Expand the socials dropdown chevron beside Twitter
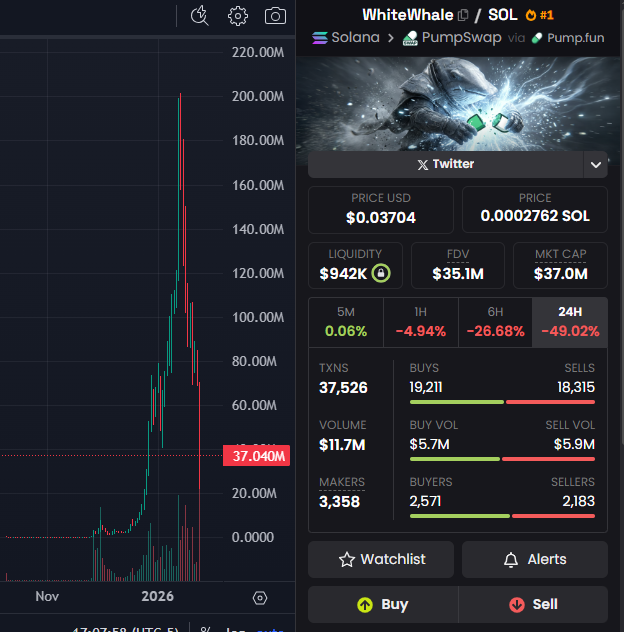 tap(595, 164)
